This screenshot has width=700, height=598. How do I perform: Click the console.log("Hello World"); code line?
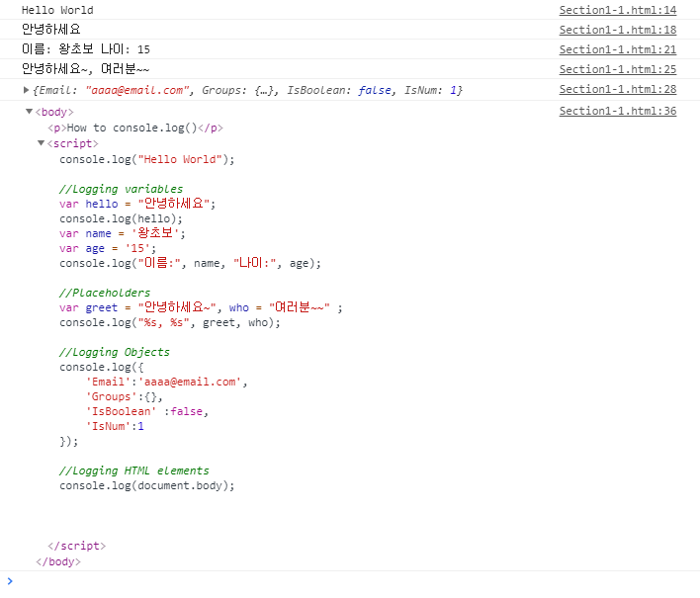(x=147, y=159)
